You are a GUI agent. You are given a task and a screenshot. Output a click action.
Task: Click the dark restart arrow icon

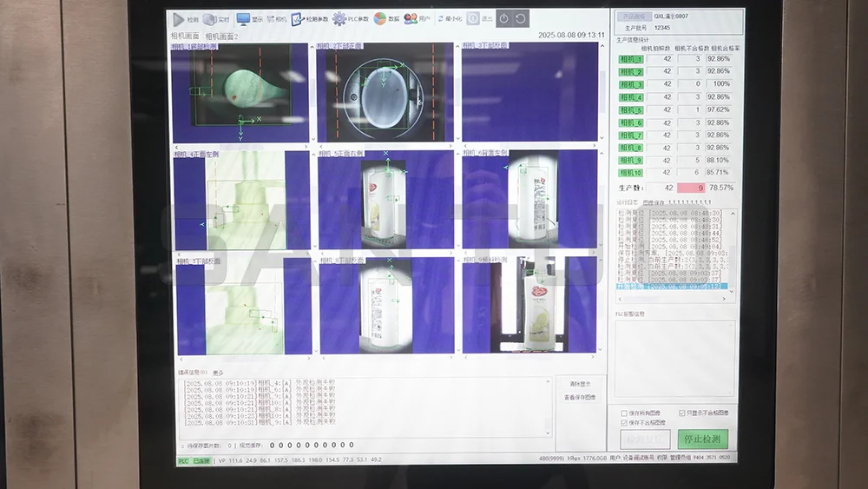point(520,18)
